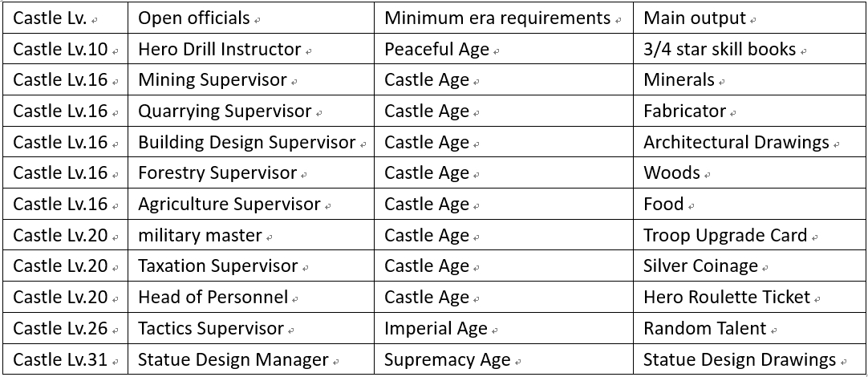Click the 'military master' cell
Image resolution: width=868 pixels, height=377 pixels.
click(200, 236)
